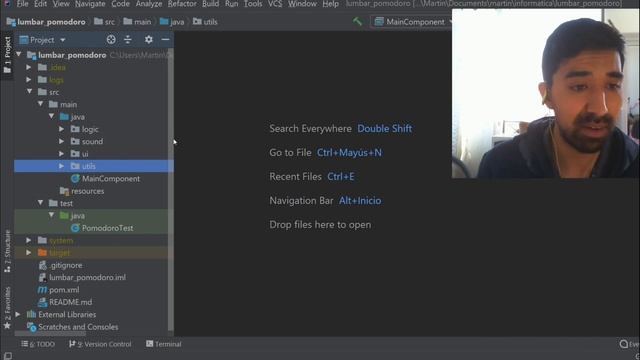Click utils breadcrumb in navigation bar

click(205, 22)
